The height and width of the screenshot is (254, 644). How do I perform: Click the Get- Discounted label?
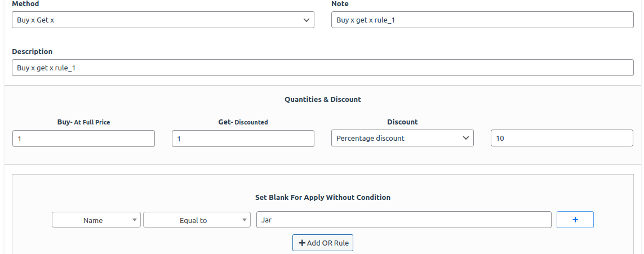pyautogui.click(x=243, y=122)
